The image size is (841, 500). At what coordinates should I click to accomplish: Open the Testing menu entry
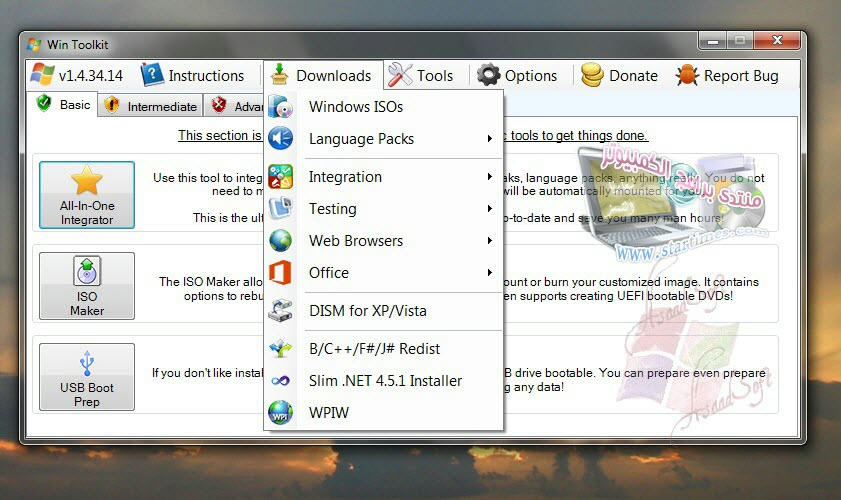pyautogui.click(x=383, y=208)
